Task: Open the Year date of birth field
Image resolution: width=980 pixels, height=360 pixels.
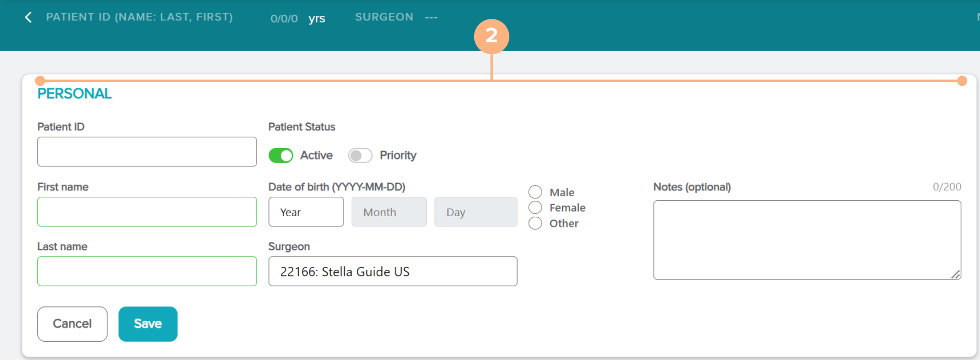Action: pyautogui.click(x=306, y=212)
